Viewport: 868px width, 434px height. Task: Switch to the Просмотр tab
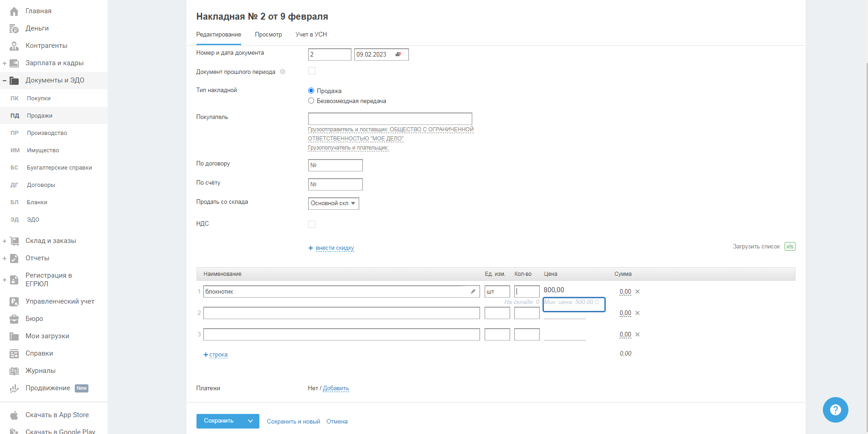[x=268, y=35]
